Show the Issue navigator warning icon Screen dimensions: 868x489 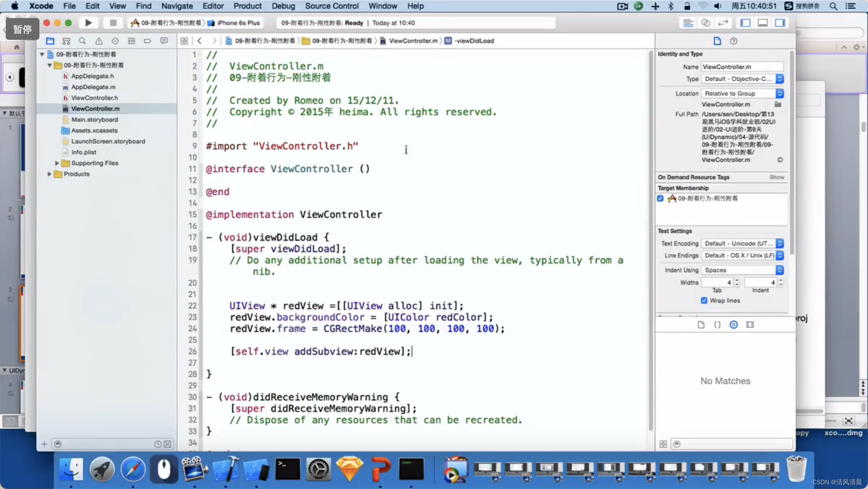coord(99,41)
